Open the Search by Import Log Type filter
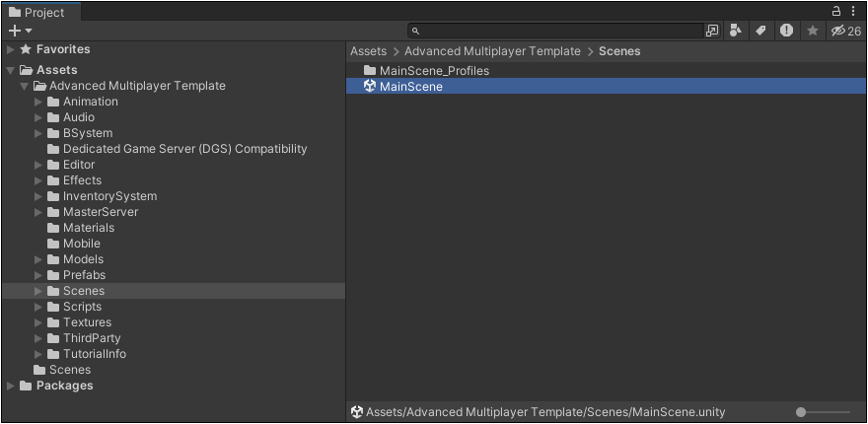The image size is (868, 424). pos(786,31)
